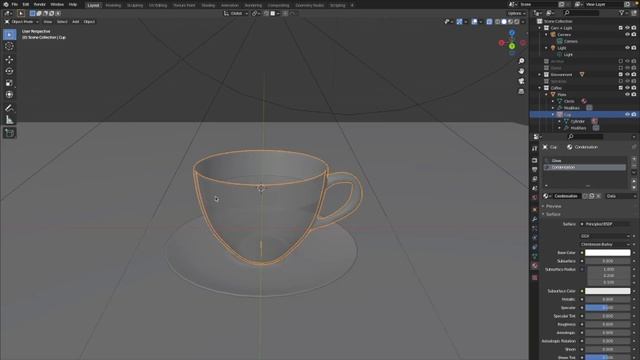
Task: Uncheck the Environment collection checkbox
Action: tap(620, 75)
